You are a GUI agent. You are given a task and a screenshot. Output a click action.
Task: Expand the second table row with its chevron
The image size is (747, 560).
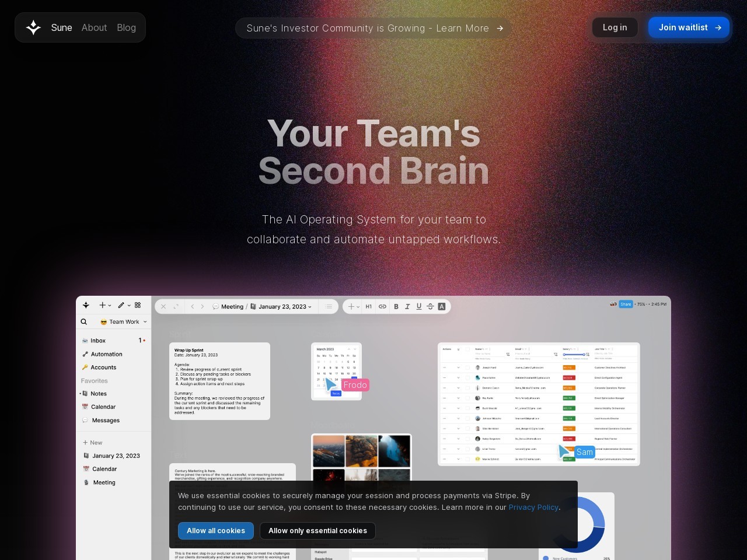(458, 378)
